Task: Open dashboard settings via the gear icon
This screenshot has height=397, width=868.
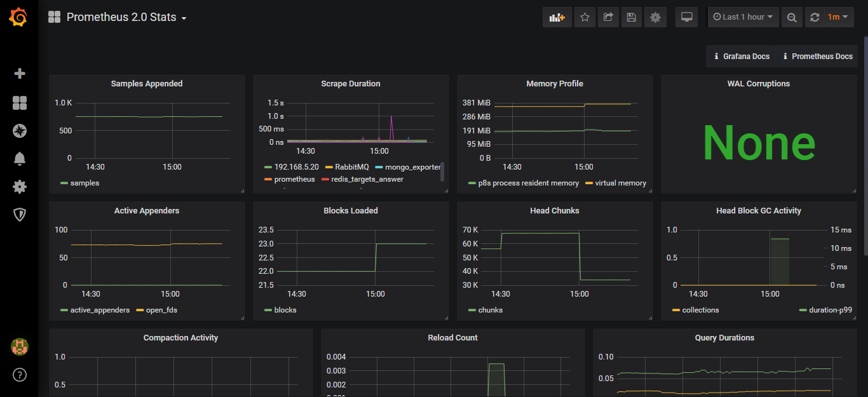Action: (x=654, y=17)
